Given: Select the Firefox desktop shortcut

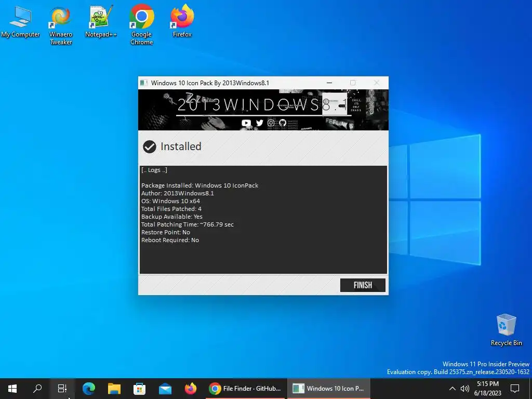Looking at the screenshot, I should pos(182,21).
